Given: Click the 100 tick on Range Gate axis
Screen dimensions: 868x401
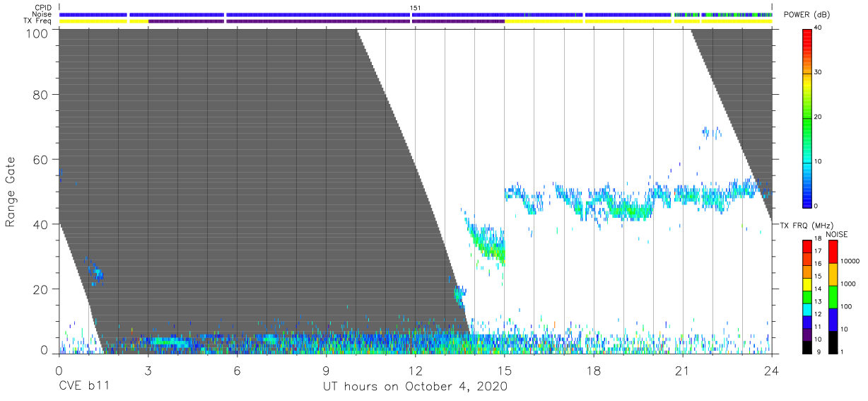Looking at the screenshot, I should [37, 33].
